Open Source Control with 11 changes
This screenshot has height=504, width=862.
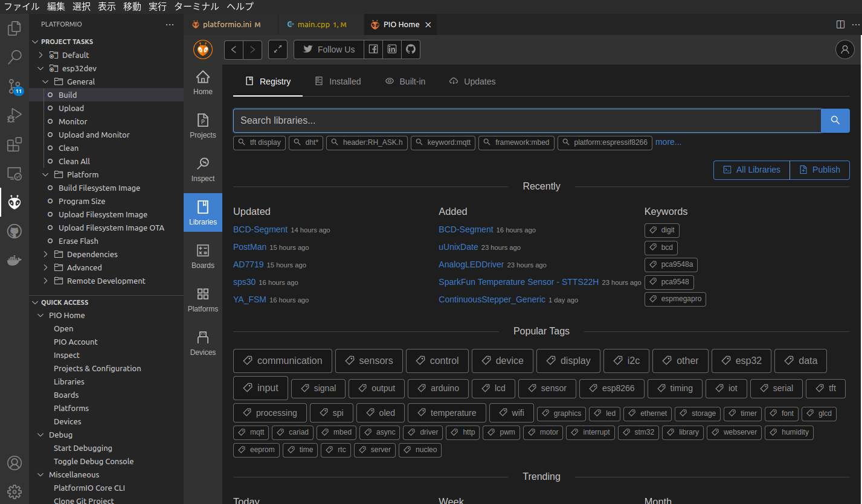pyautogui.click(x=14, y=86)
